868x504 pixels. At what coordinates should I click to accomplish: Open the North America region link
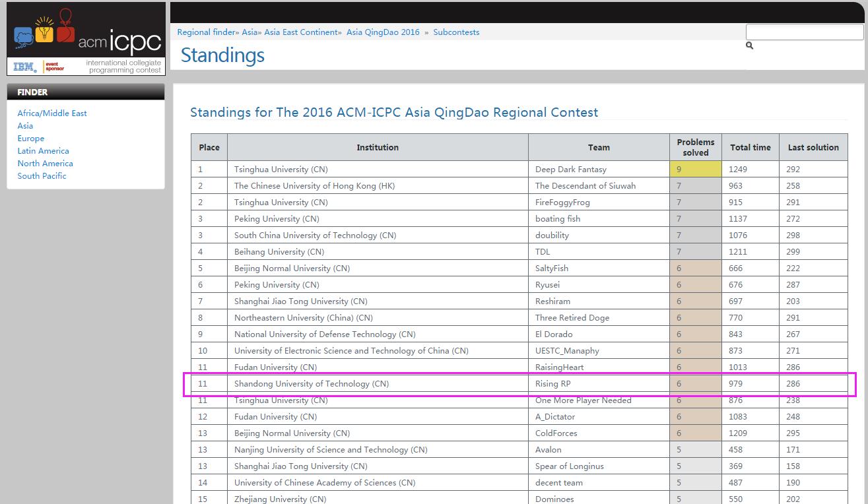[45, 164]
